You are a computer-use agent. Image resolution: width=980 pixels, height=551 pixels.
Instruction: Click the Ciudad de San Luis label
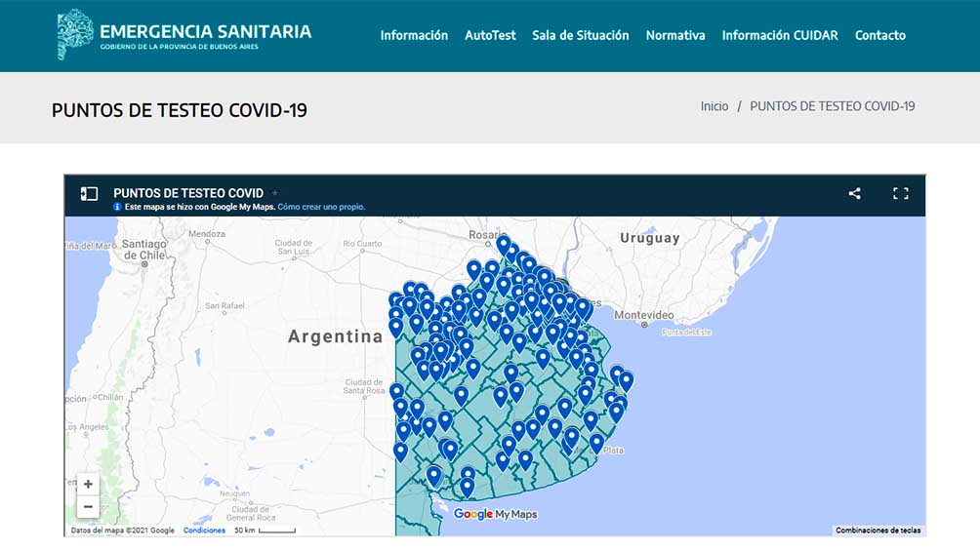293,247
